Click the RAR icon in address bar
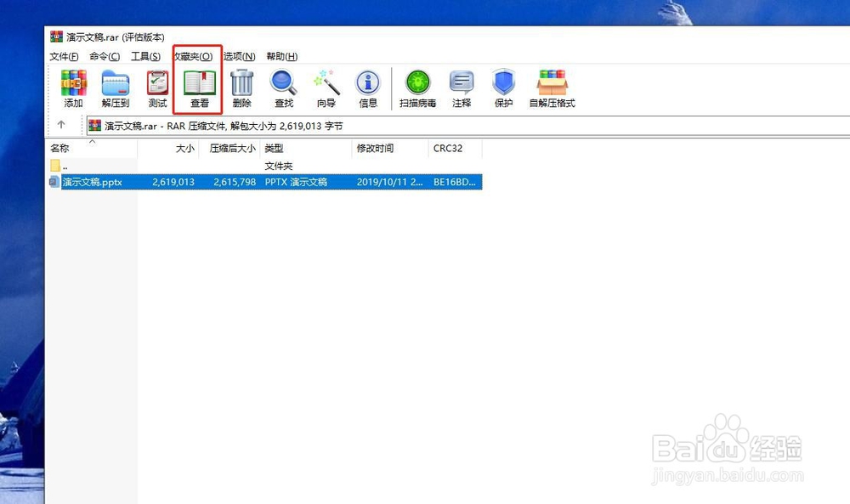Screen dimensions: 850x504 click(x=95, y=126)
